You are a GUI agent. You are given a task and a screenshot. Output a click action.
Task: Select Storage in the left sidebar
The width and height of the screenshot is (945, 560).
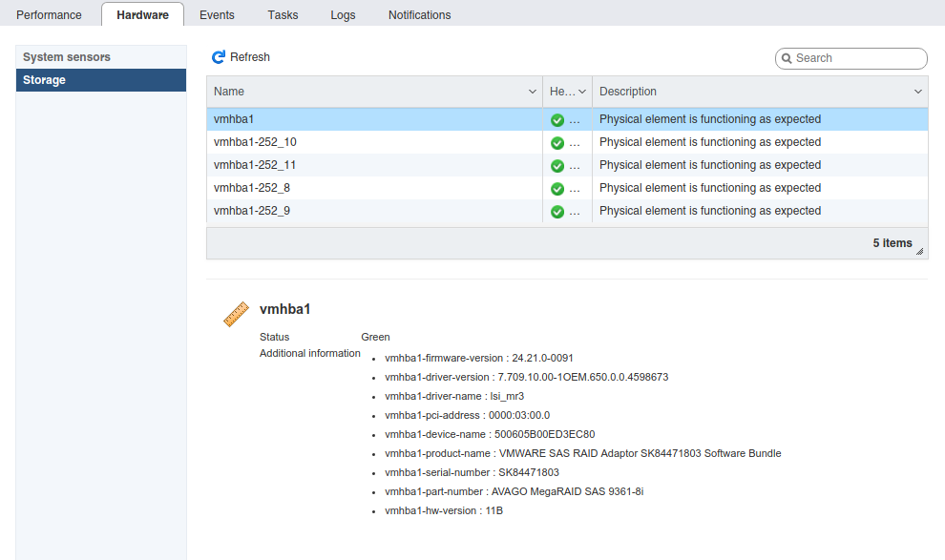(45, 80)
